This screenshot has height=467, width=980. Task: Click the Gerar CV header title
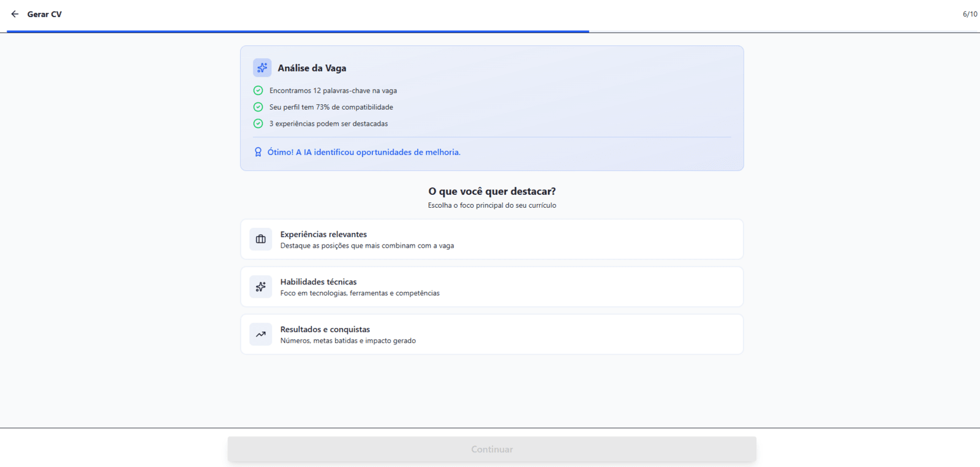45,14
